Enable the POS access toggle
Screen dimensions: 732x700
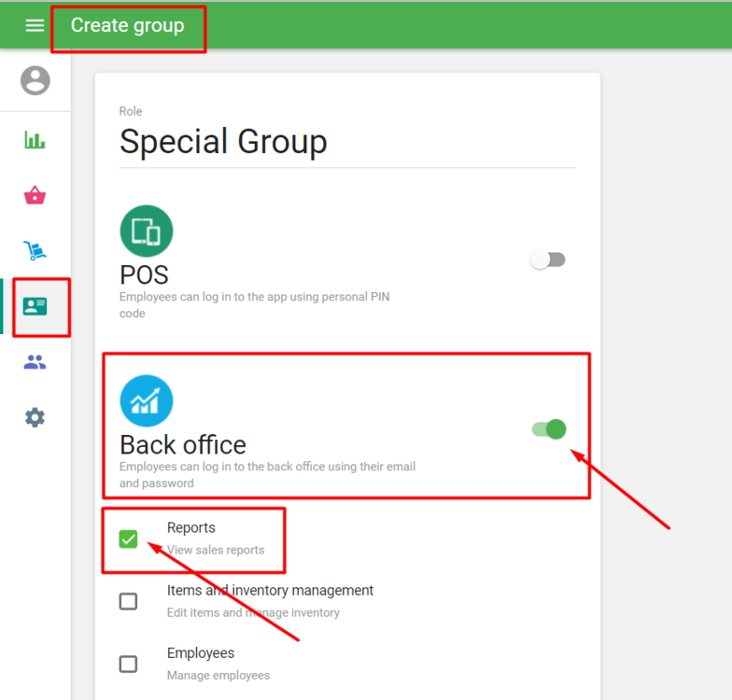pos(547,259)
